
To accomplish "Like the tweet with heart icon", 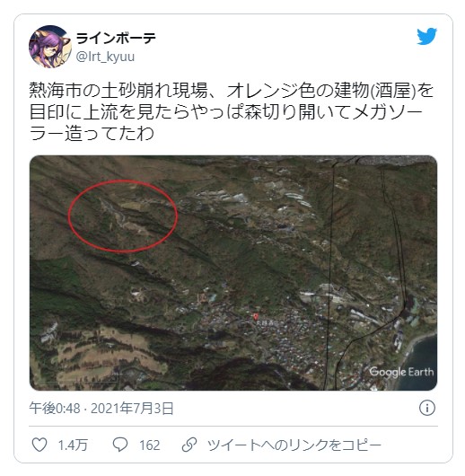I will pos(39,445).
